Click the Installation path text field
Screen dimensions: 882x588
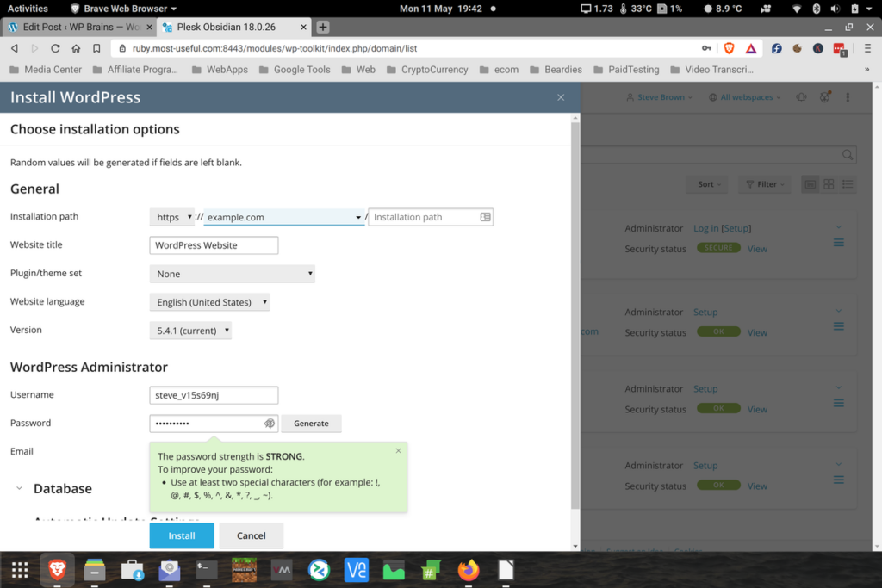click(431, 217)
